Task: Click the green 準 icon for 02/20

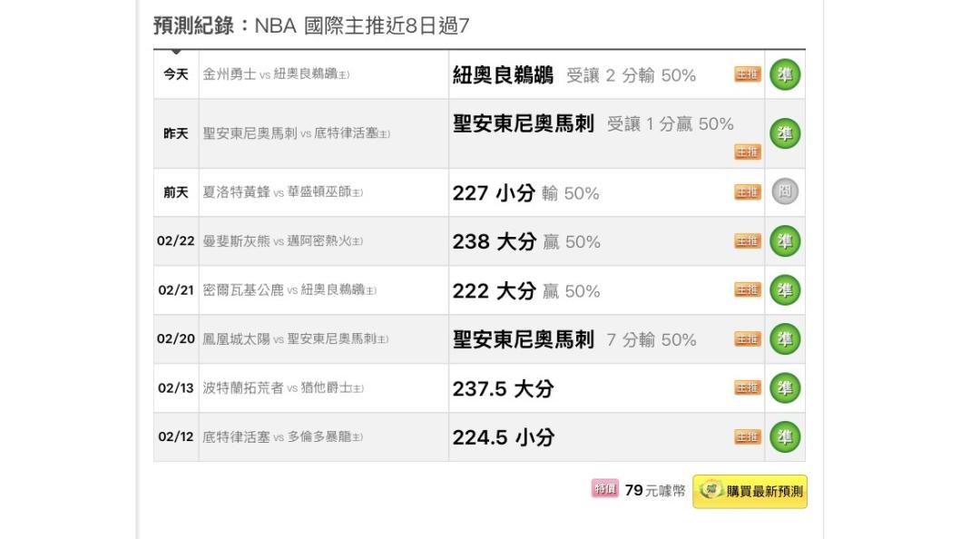Action: pyautogui.click(x=785, y=339)
